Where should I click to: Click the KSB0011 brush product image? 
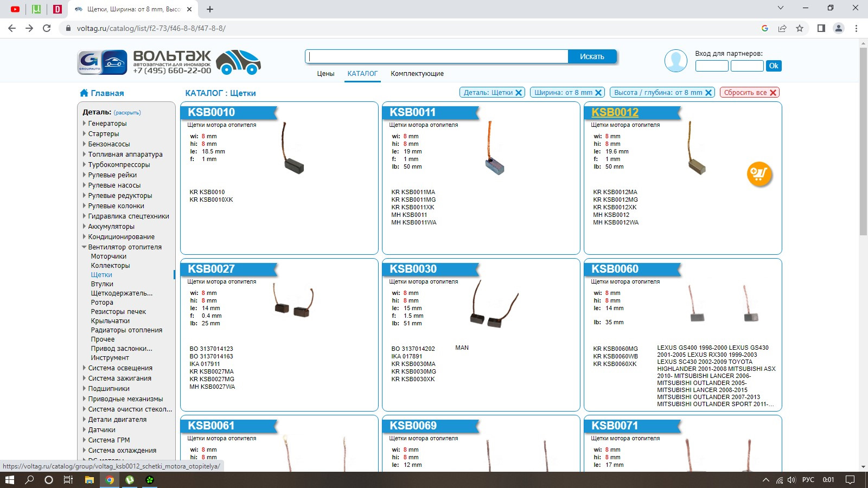pyautogui.click(x=495, y=147)
